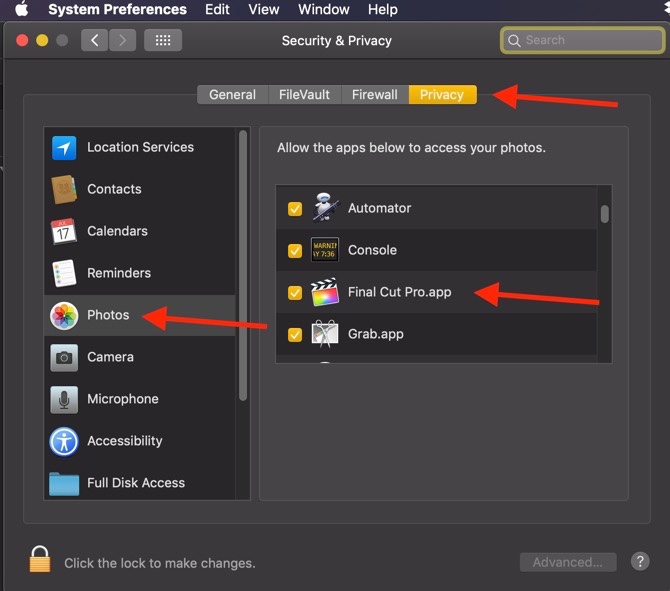Click the Final Cut Pro.app name

pyautogui.click(x=400, y=292)
